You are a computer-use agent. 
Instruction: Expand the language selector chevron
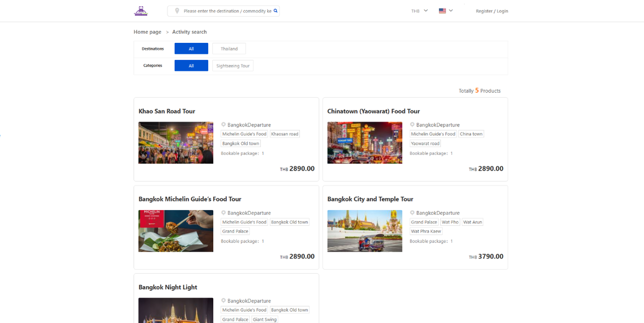point(451,11)
